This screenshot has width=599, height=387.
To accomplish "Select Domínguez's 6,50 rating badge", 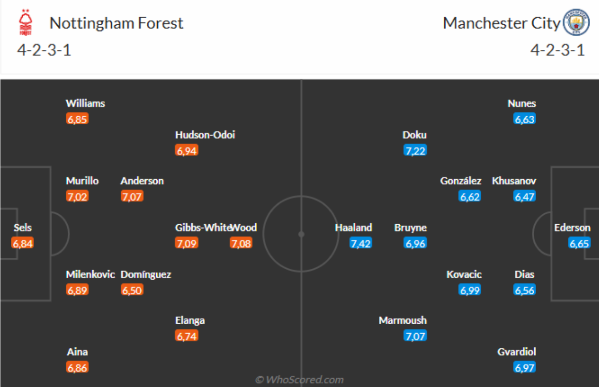I will (132, 290).
